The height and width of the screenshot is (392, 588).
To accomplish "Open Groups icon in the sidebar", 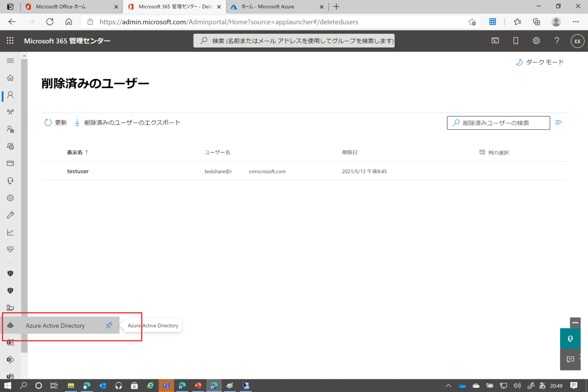I will pyautogui.click(x=10, y=112).
